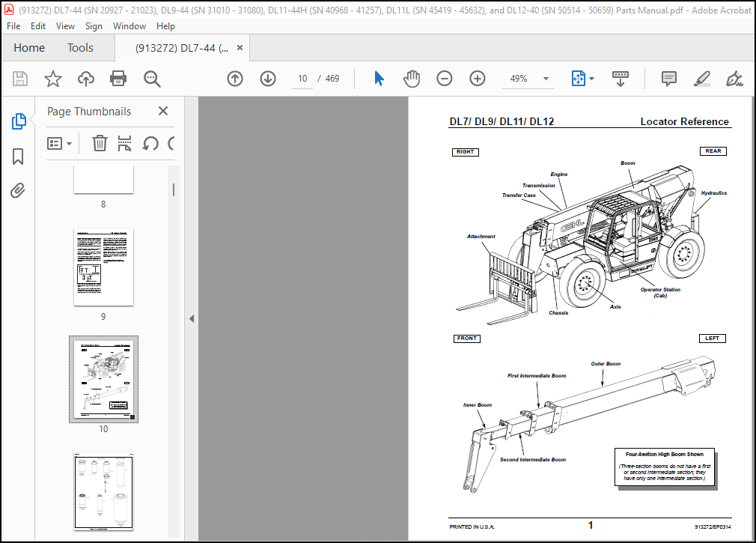Rotate page counterclockwise icon
The image size is (756, 543).
[150, 143]
